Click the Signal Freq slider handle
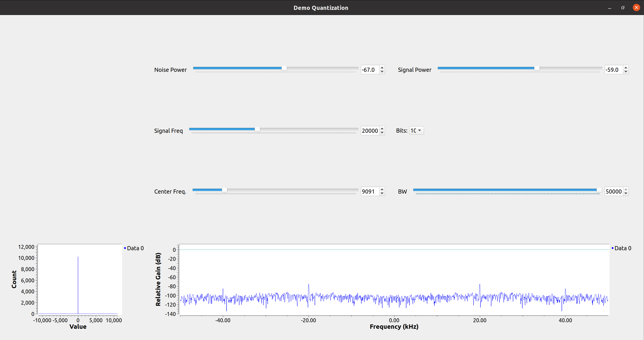Screen dimensions: 644x340 point(257,129)
